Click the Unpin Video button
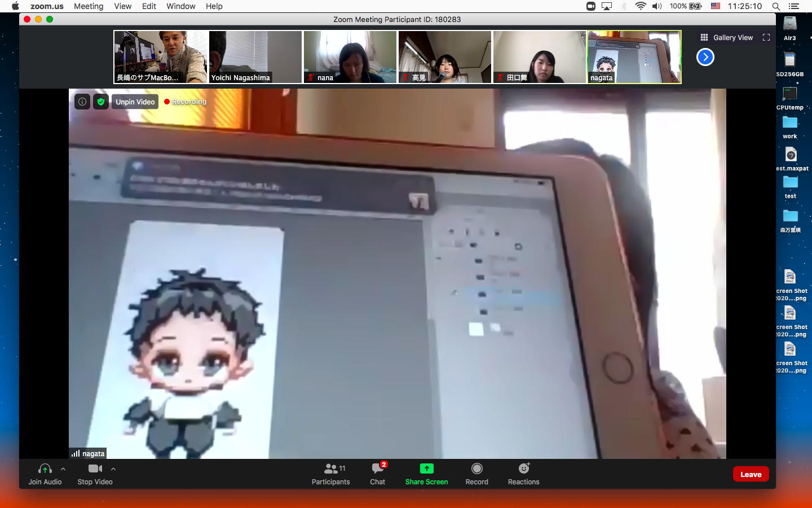Screen dimensions: 812x508 click(135, 102)
